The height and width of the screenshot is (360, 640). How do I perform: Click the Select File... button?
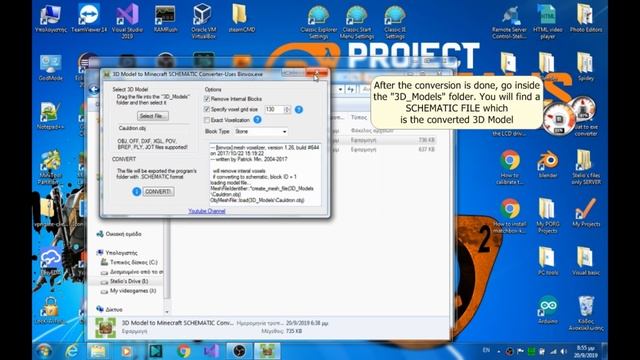pos(153,116)
